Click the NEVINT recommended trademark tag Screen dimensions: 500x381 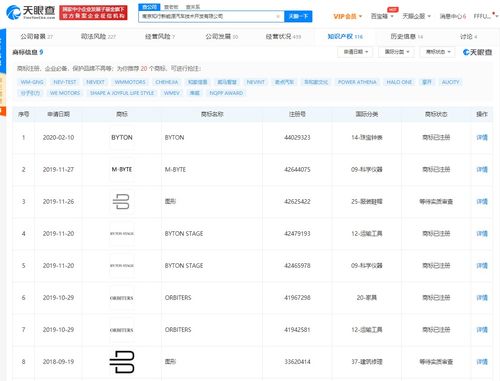[256, 82]
